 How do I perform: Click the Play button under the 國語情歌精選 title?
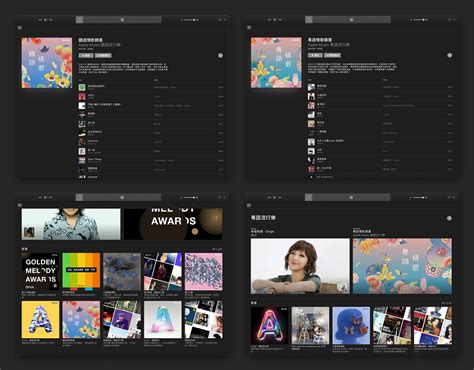[86, 55]
